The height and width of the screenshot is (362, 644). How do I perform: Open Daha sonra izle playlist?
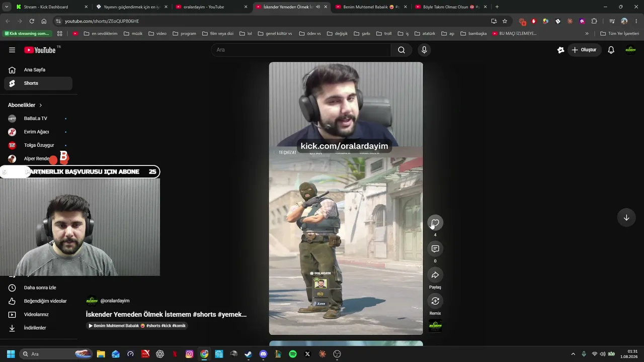click(38, 288)
